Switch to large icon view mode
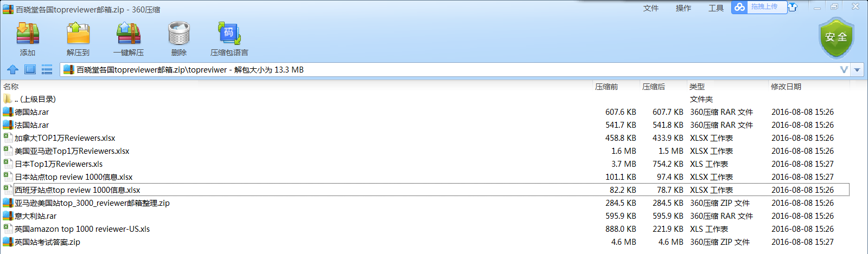The image size is (868, 254). click(30, 69)
